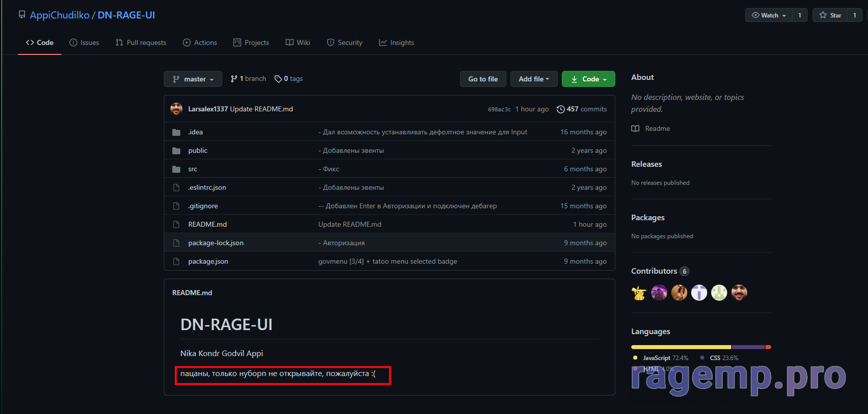Viewport: 868px width, 414px height.
Task: Click the branch icon for 1 branch
Action: point(234,79)
